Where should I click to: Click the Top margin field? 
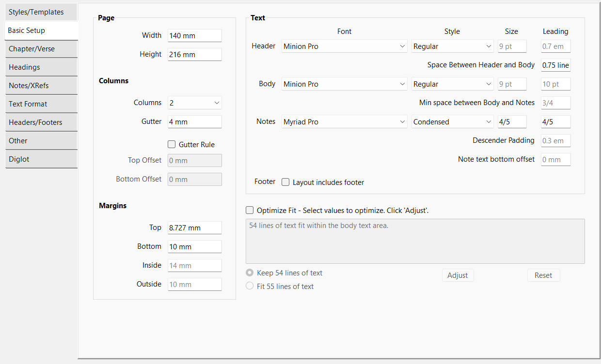(194, 228)
